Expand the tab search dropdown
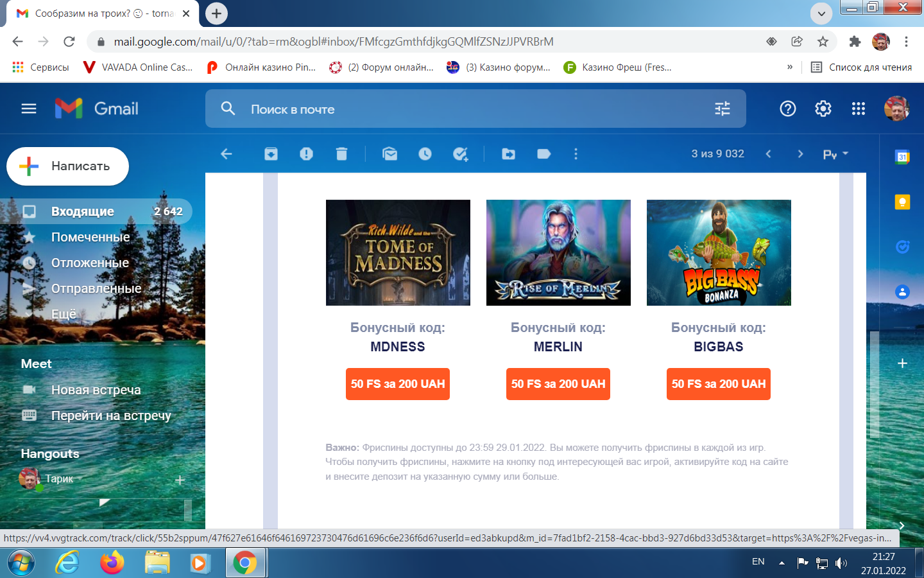 [821, 13]
